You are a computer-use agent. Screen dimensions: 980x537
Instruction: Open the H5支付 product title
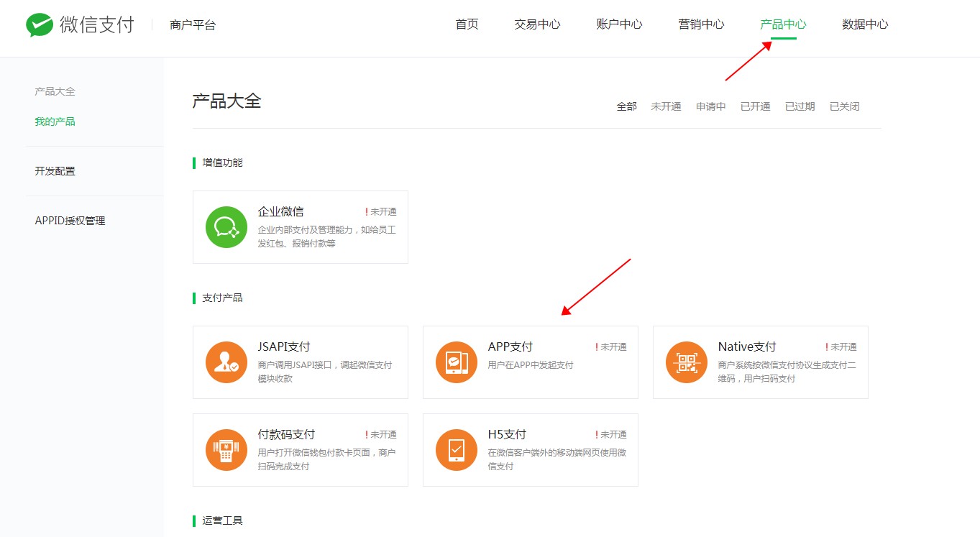point(507,434)
